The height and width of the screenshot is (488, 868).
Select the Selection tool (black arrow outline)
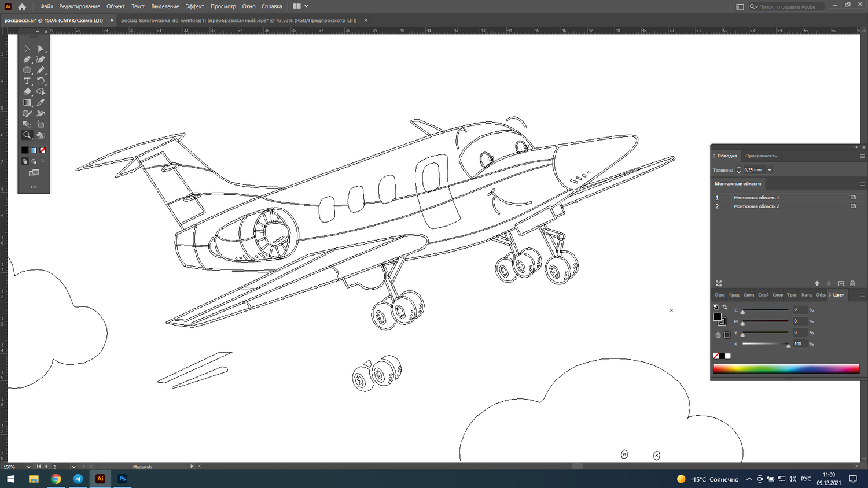[x=27, y=49]
